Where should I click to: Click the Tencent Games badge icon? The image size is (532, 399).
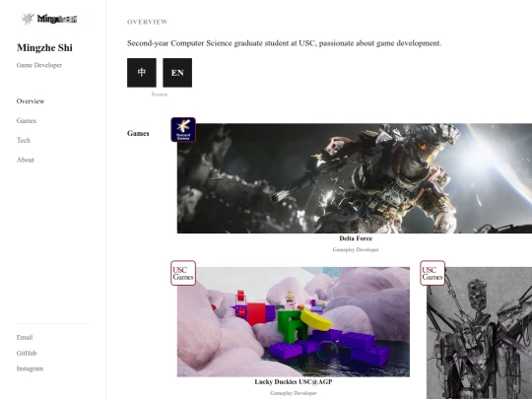click(x=183, y=130)
